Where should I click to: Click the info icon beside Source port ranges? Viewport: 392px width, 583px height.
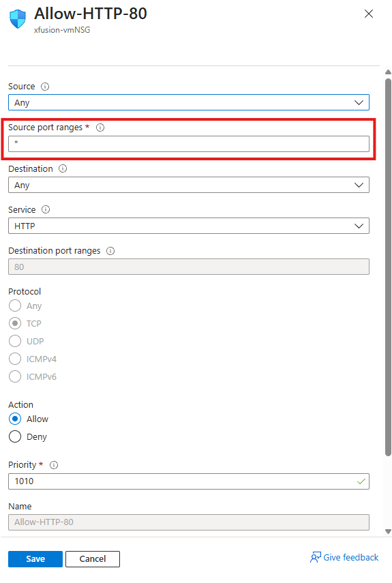[100, 128]
